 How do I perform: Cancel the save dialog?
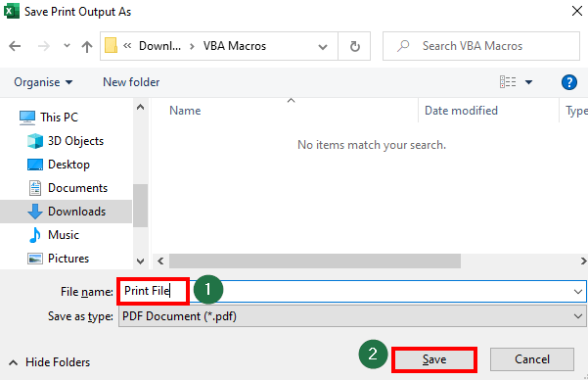coord(532,359)
